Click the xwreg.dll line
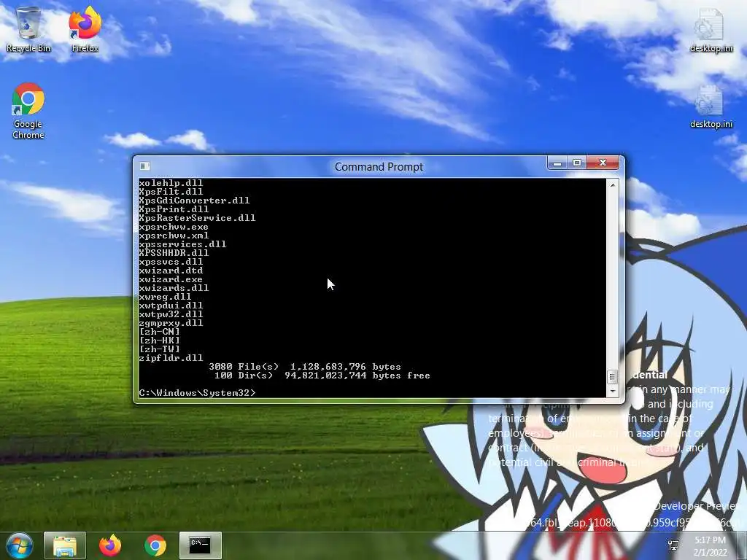The width and height of the screenshot is (747, 560). [165, 297]
